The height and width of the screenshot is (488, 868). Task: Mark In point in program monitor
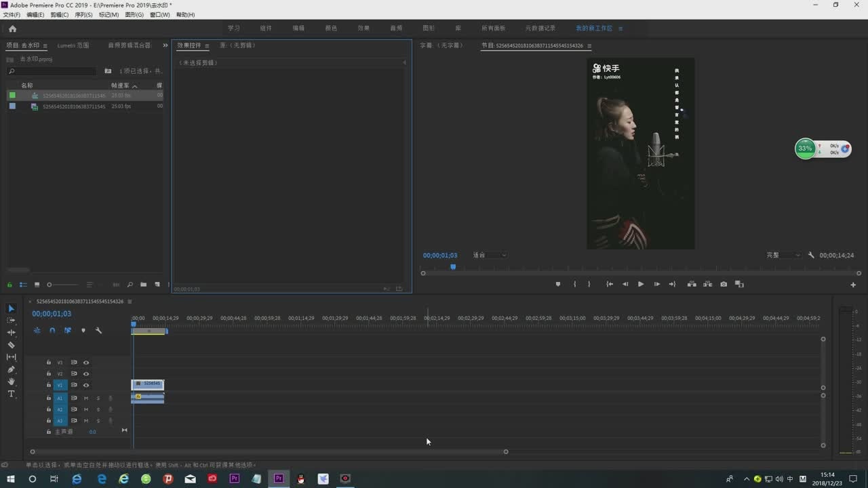coord(574,284)
